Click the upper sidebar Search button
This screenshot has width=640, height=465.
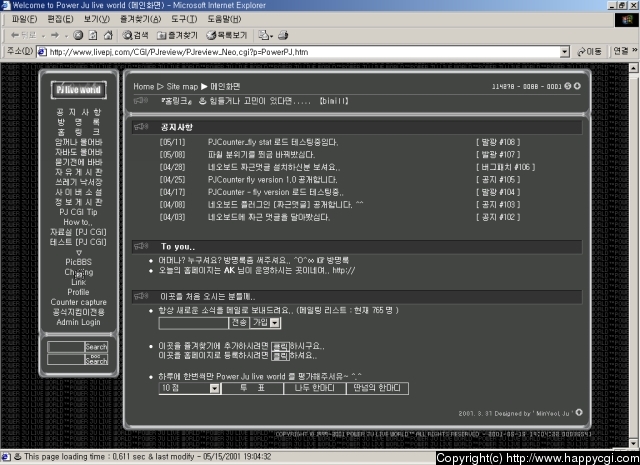click(x=96, y=347)
